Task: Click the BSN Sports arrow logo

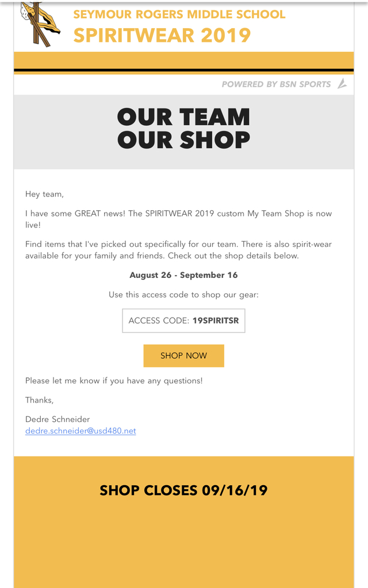Action: (342, 84)
